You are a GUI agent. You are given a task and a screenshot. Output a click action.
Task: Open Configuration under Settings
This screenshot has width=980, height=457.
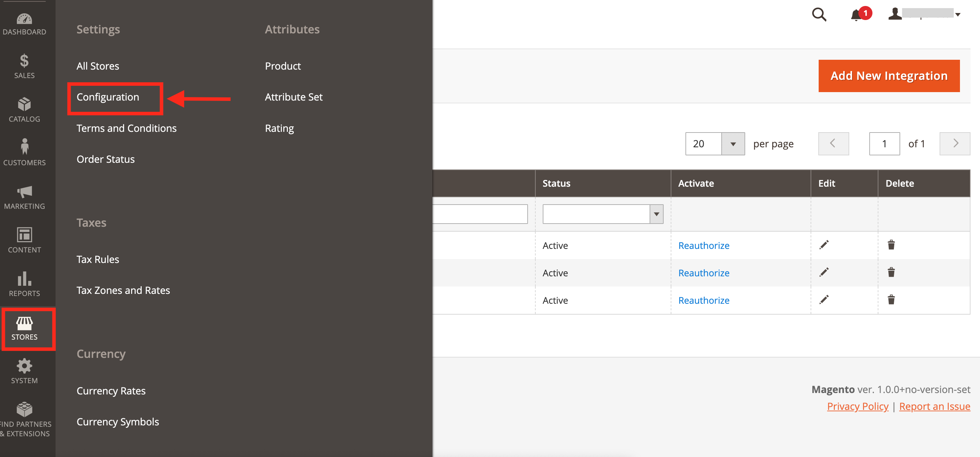(108, 97)
